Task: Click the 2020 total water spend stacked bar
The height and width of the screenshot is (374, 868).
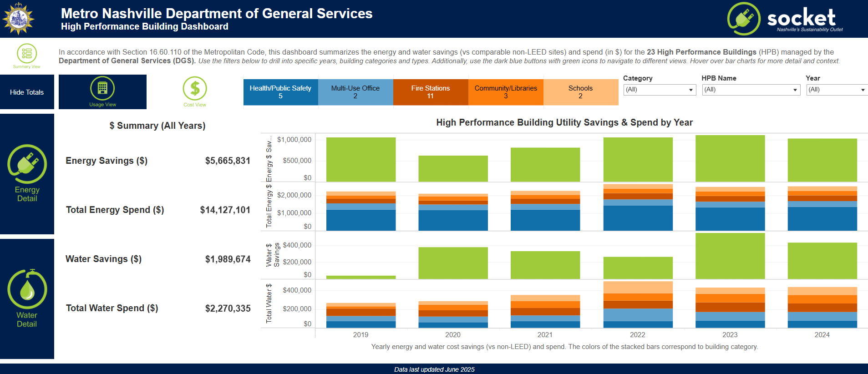Action: pyautogui.click(x=453, y=314)
